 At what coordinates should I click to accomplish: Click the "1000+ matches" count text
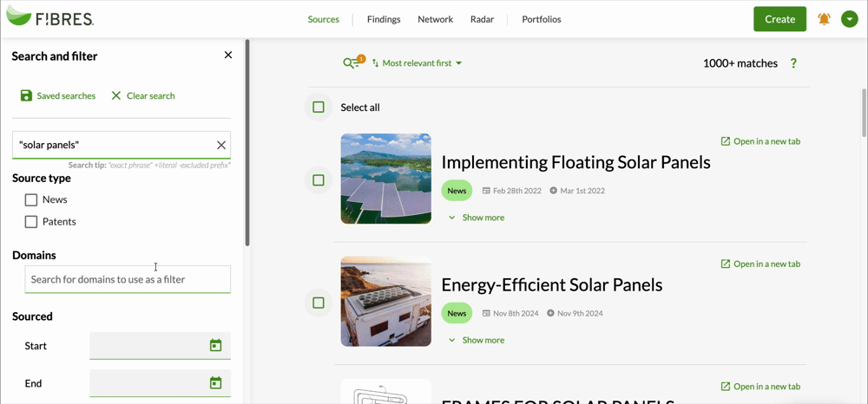pyautogui.click(x=740, y=63)
